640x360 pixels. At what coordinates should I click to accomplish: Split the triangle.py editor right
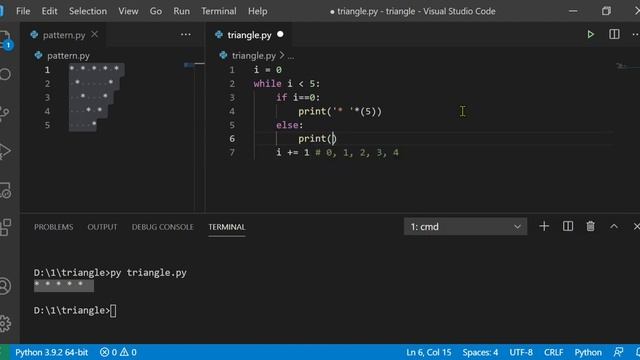coord(614,34)
